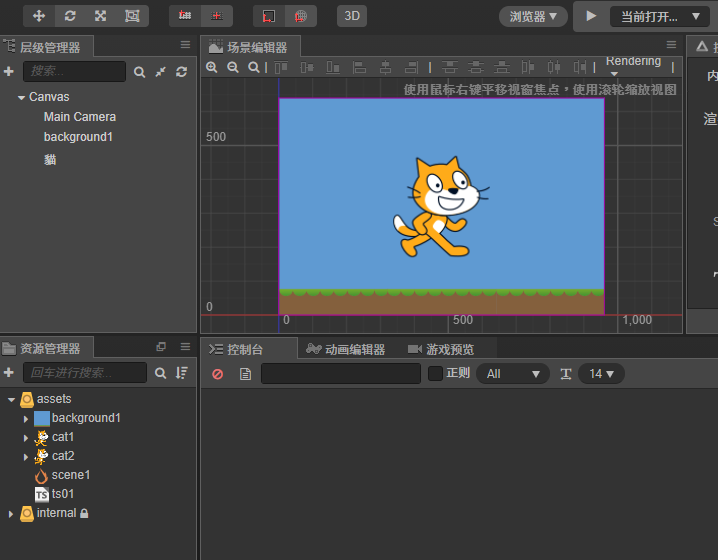
Task: Select the rotate transform tool
Action: [70, 16]
